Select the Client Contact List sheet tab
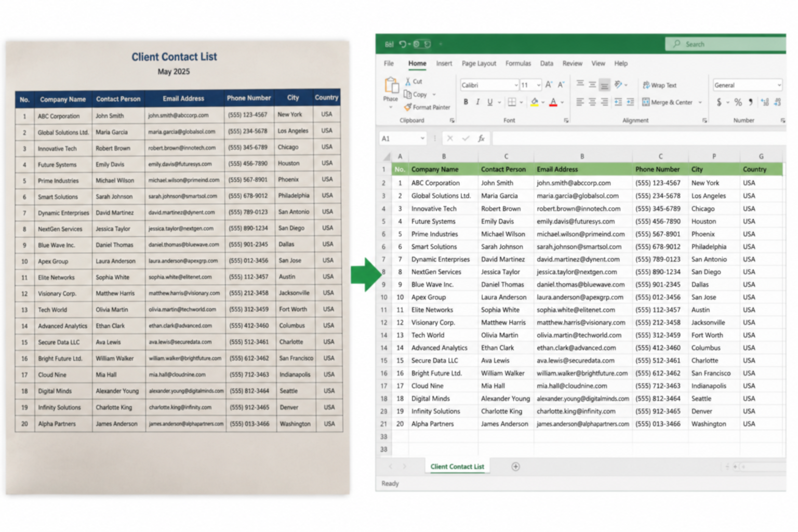 tap(457, 467)
